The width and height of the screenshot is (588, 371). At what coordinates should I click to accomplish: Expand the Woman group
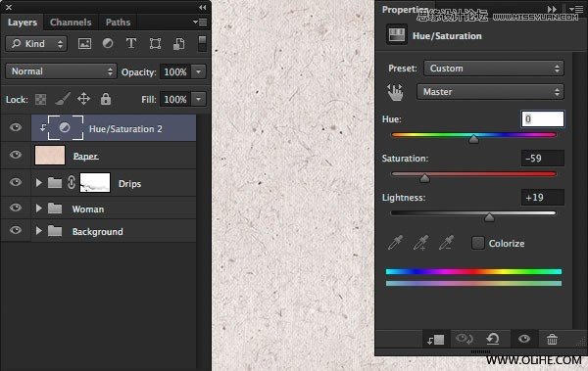(38, 208)
